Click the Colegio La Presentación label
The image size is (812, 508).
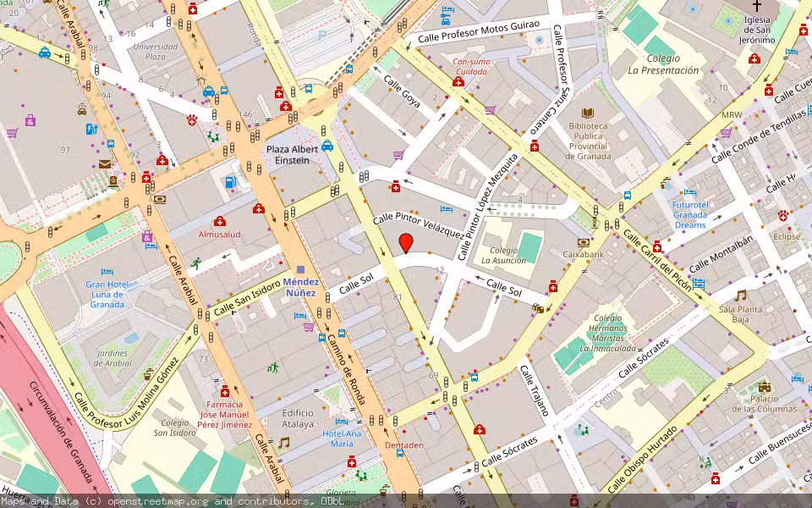pos(663,64)
